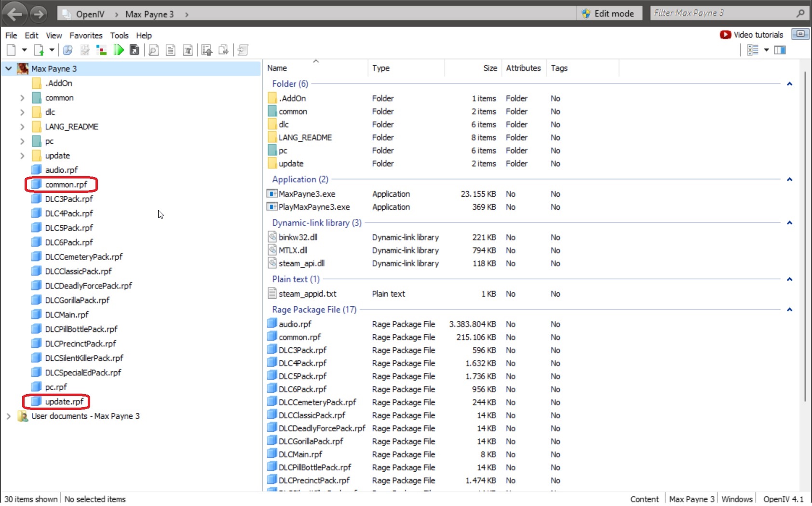The height and width of the screenshot is (506, 812).
Task: Select audio.rpf in the tree
Action: click(x=61, y=170)
